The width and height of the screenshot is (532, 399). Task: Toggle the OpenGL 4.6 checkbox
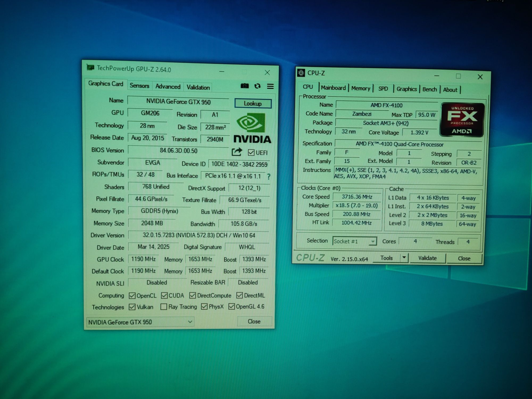coord(231,306)
